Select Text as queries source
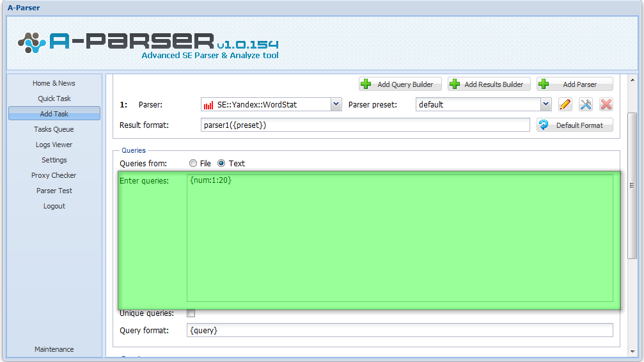644x362 pixels. click(221, 164)
